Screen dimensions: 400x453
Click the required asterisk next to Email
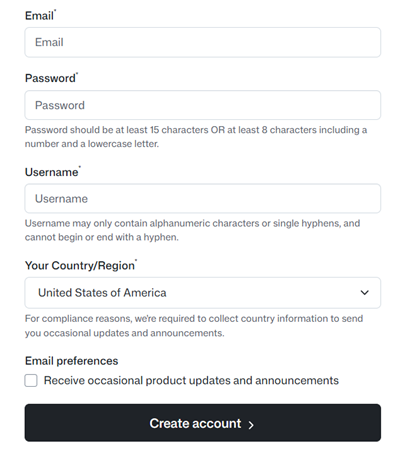55,11
